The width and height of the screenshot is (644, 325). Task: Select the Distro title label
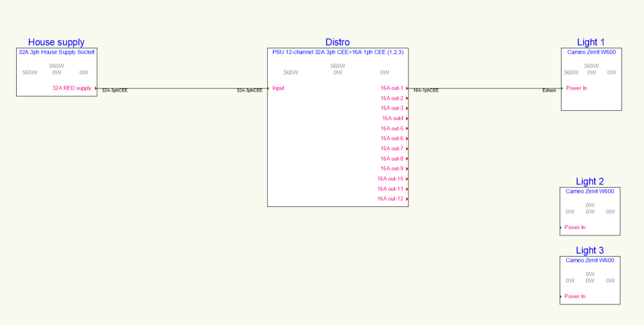click(x=337, y=43)
